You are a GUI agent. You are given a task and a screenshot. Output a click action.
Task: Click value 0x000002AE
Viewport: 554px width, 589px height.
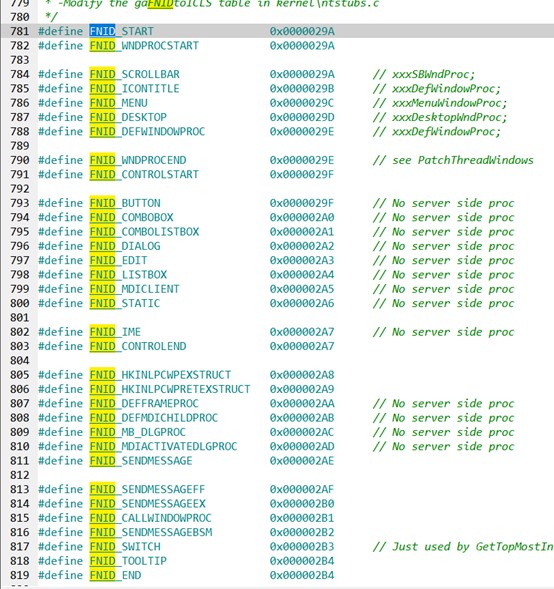pos(302,461)
